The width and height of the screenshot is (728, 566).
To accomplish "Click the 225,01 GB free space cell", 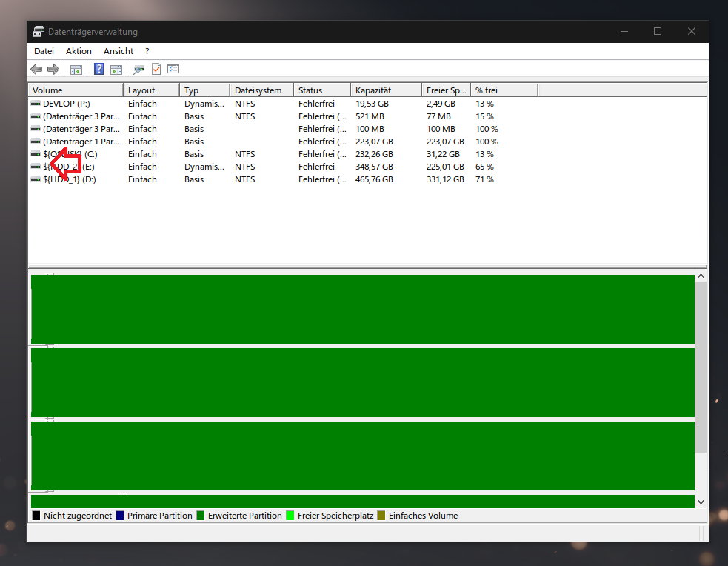I will (x=445, y=166).
